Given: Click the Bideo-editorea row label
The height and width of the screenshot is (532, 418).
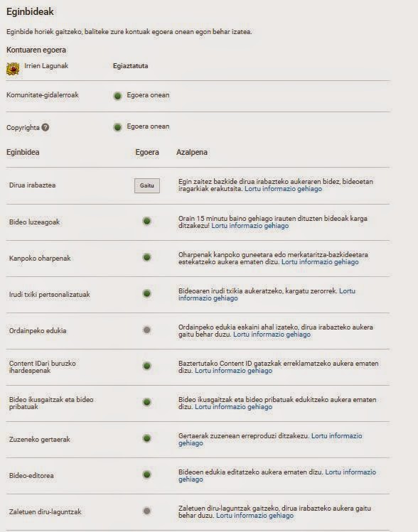Looking at the screenshot, I should point(31,476).
